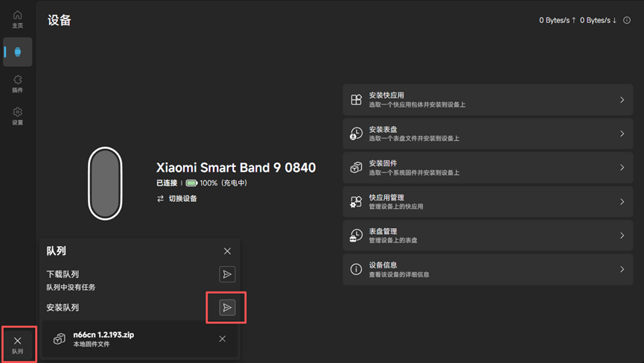Expand the 快应用管理 chevron arrow
Viewport: 644px width, 363px height.
click(622, 202)
